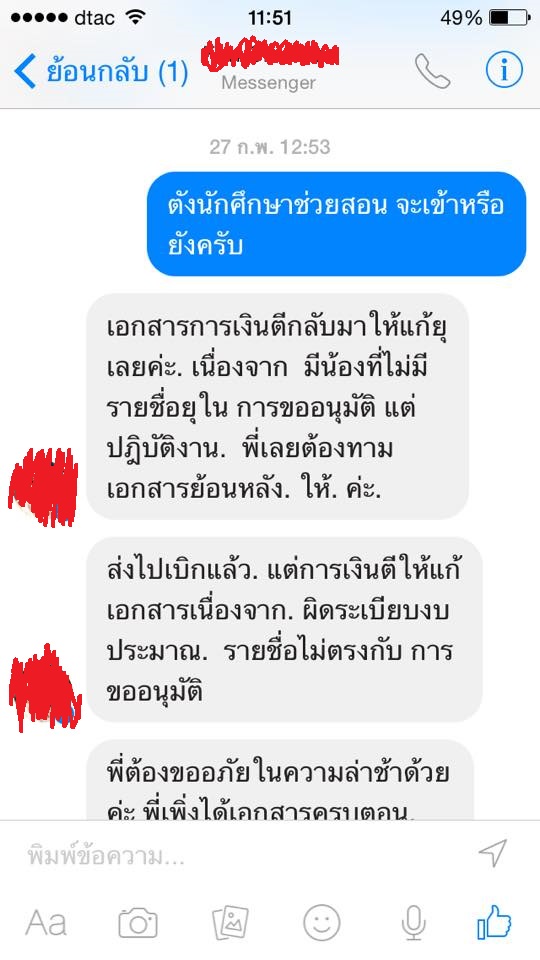The image size is (540, 960).
Task: Tap the microphone voice message icon
Action: 414,923
